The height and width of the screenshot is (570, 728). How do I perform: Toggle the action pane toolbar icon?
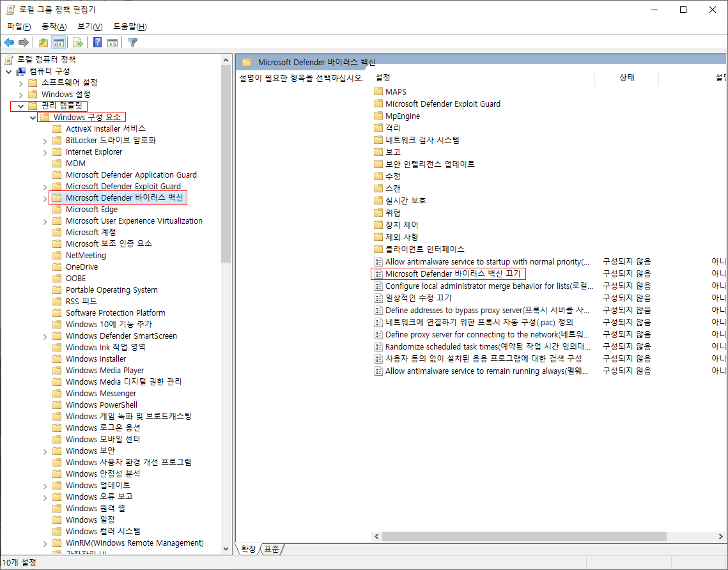112,43
